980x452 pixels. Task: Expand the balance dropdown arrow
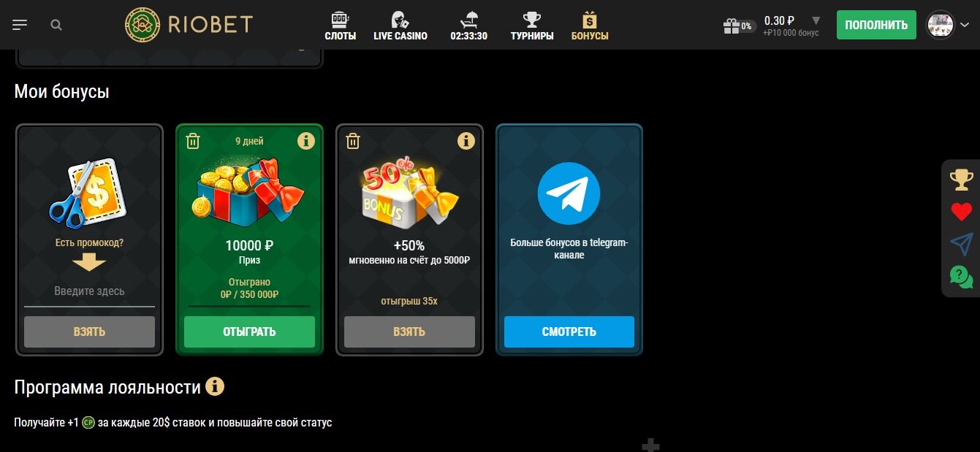816,20
